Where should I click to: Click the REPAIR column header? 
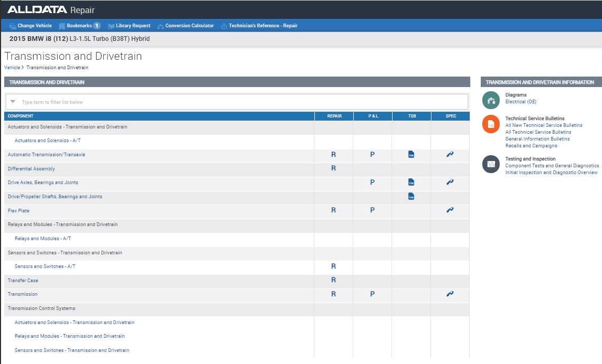tap(334, 116)
